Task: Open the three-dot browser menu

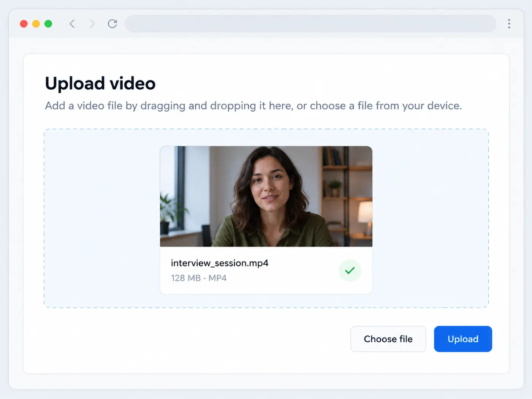Action: click(509, 24)
